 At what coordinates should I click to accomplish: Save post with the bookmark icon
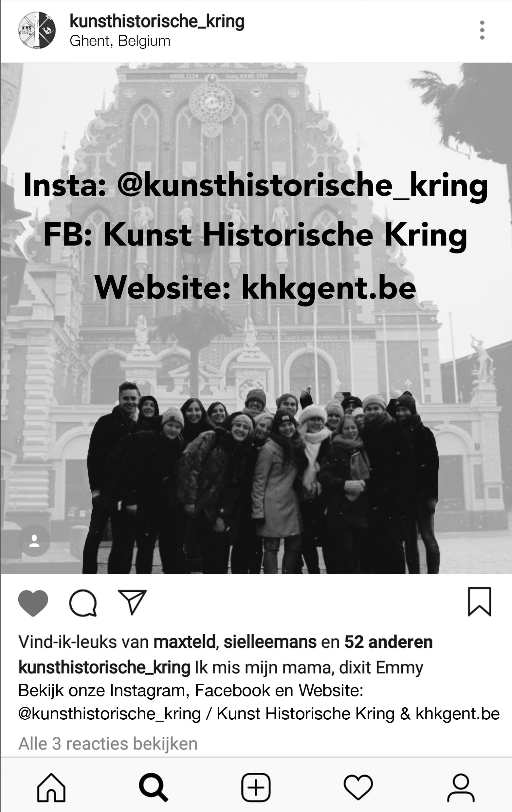tap(479, 602)
